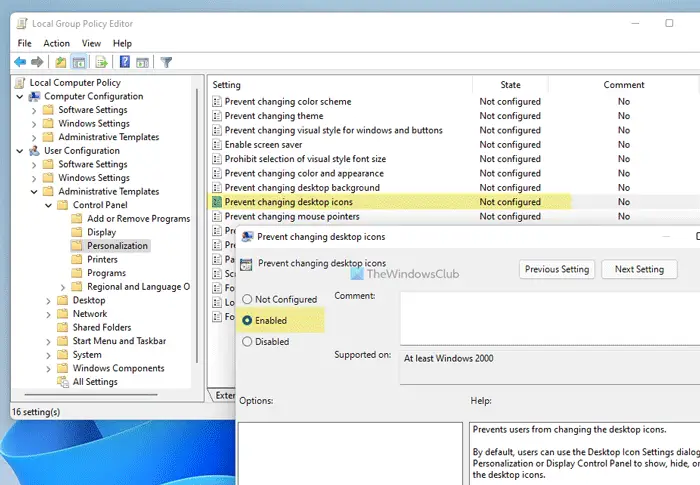The image size is (700, 485).
Task: Expand the Regional and Language Options node
Action: point(62,287)
